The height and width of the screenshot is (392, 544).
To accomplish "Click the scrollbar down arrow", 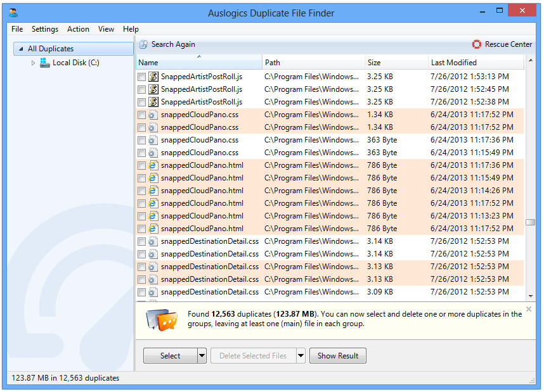I will pyautogui.click(x=531, y=296).
